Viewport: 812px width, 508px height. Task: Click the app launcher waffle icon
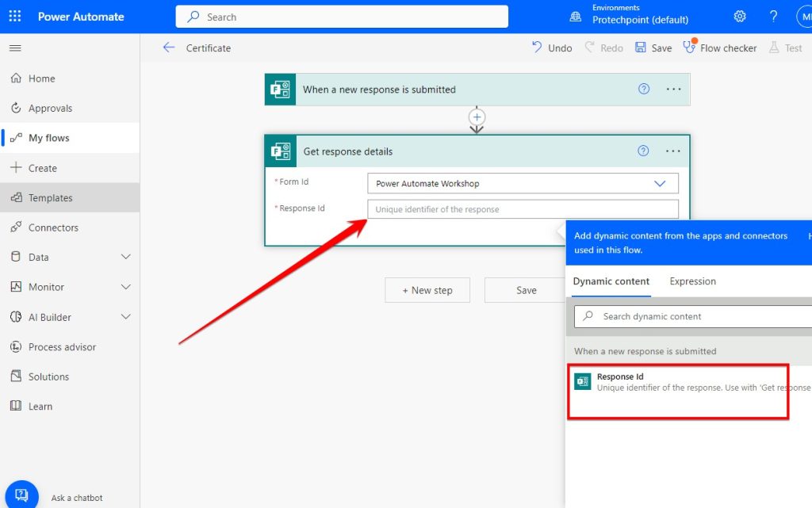14,16
